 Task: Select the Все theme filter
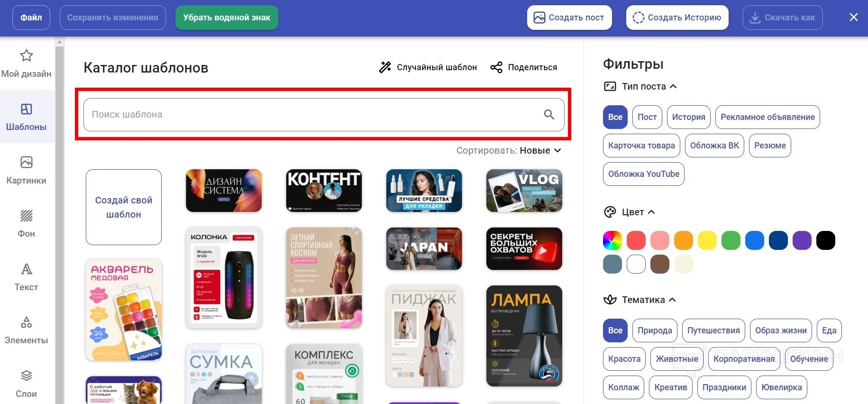615,331
